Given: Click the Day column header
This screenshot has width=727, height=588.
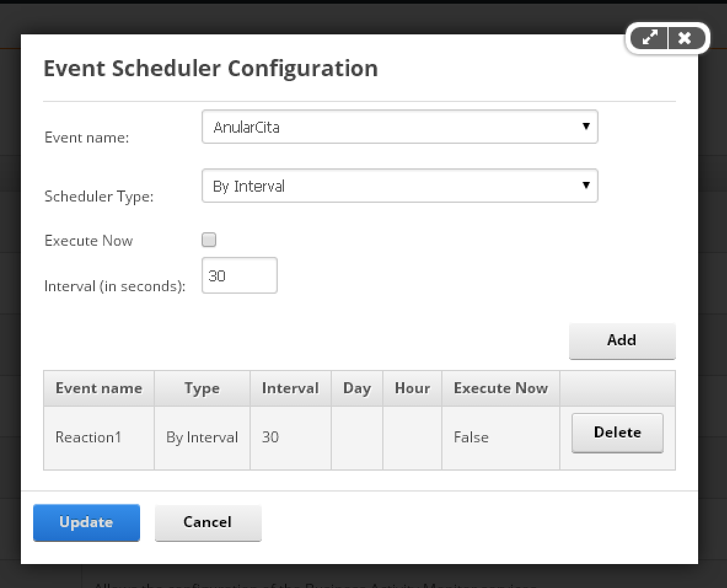Looking at the screenshot, I should (357, 388).
